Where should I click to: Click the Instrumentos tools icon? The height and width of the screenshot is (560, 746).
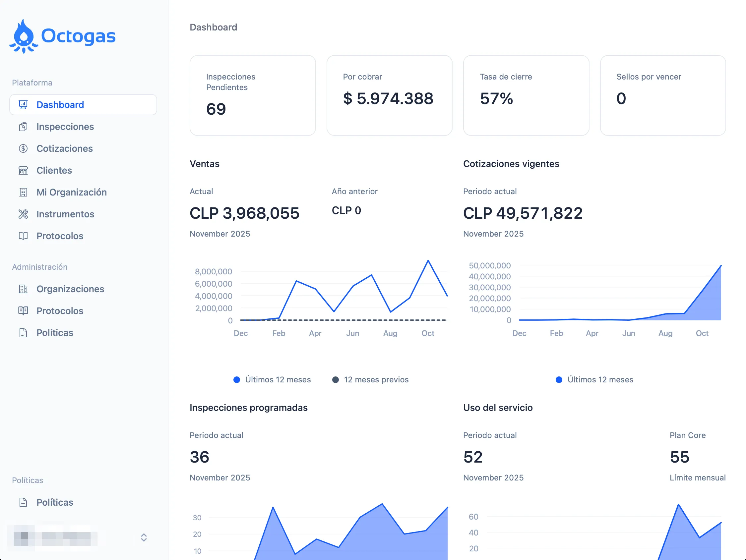tap(23, 214)
